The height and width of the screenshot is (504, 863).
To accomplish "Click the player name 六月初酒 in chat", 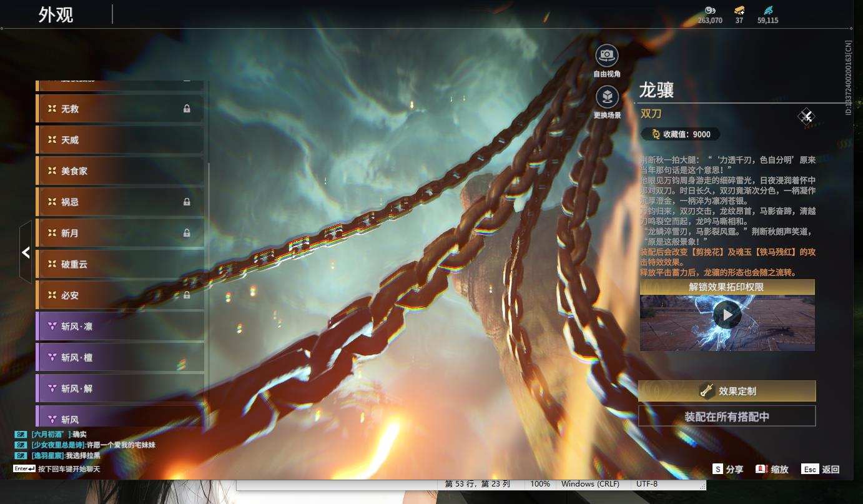I will pos(51,434).
